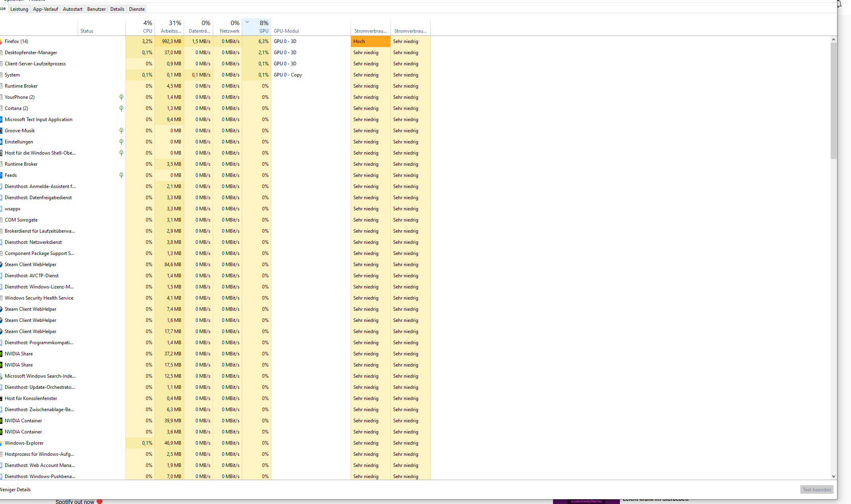Click the suspended leaf icon beside YourPhone
The height and width of the screenshot is (504, 851).
[x=121, y=97]
